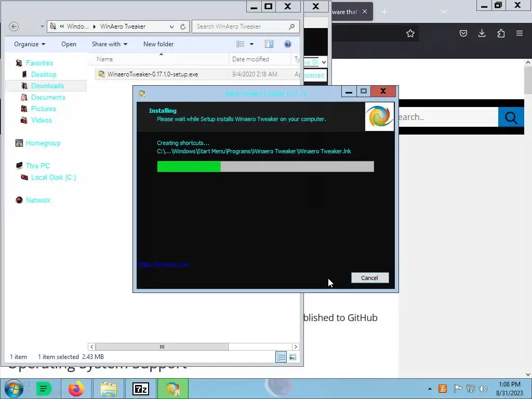This screenshot has height=399, width=532.
Task: Open 7-Zip from taskbar
Action: click(x=141, y=389)
